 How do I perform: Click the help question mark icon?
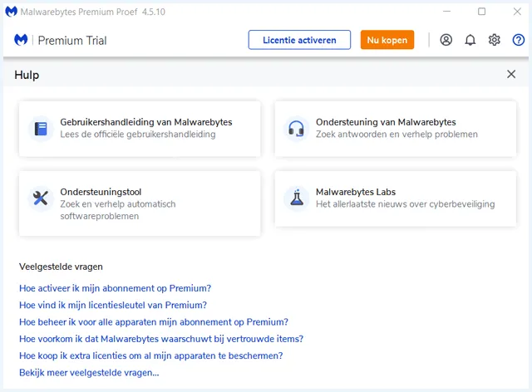[x=518, y=40]
